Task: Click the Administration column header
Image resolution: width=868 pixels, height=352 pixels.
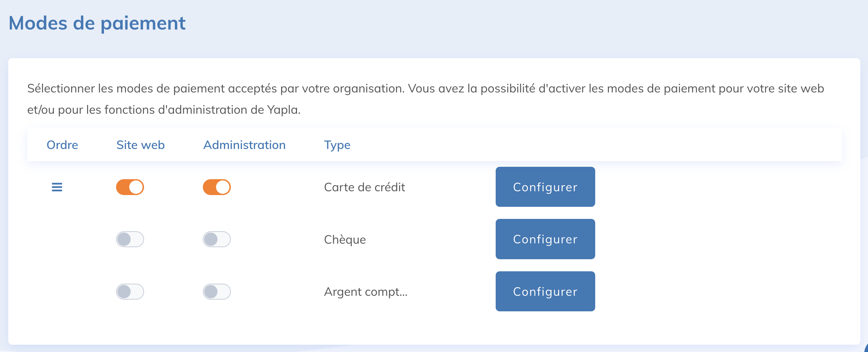Action: click(244, 145)
